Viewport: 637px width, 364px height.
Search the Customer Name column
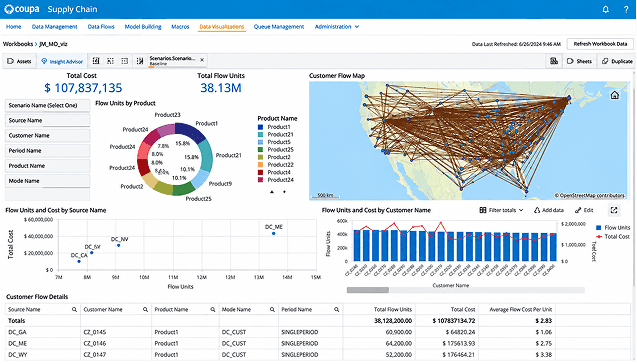point(145,310)
